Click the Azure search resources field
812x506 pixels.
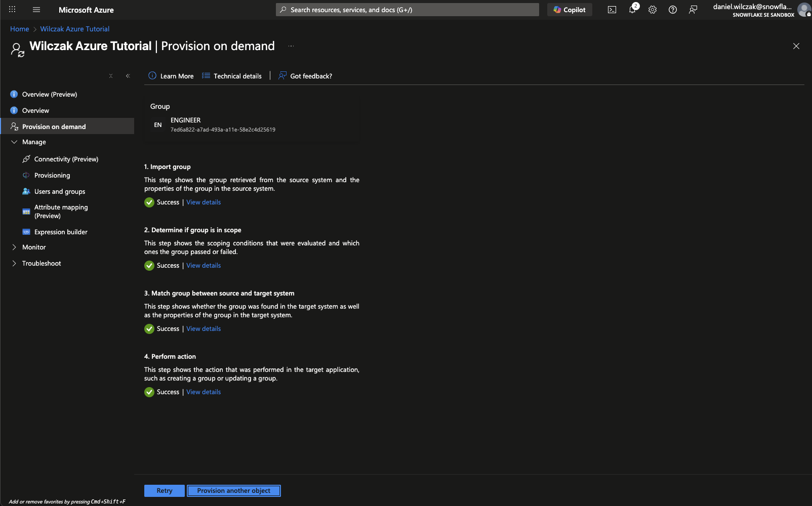click(x=407, y=10)
